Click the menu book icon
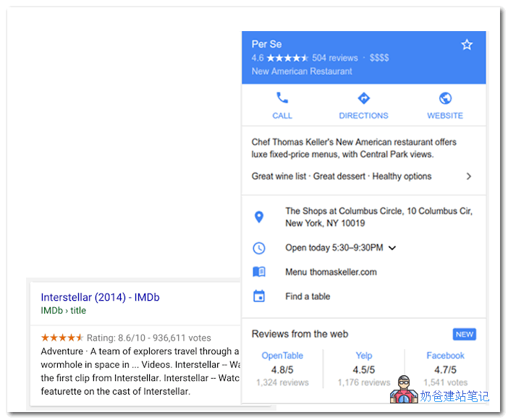 (259, 272)
